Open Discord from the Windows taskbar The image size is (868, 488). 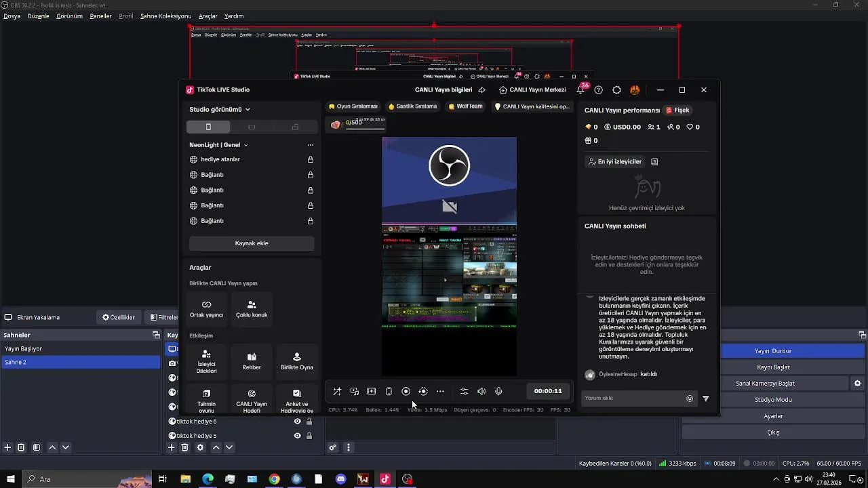point(341,479)
